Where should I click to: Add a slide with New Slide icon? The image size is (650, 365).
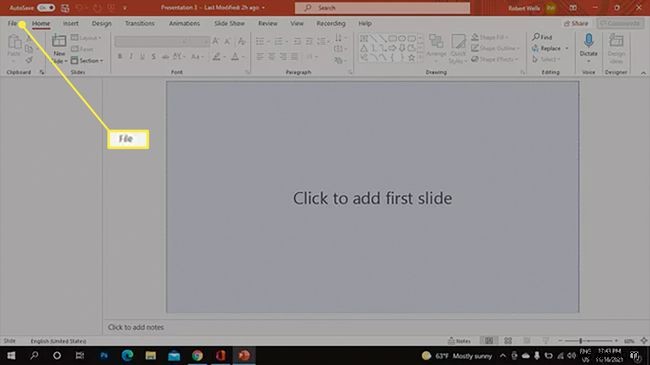click(x=59, y=41)
